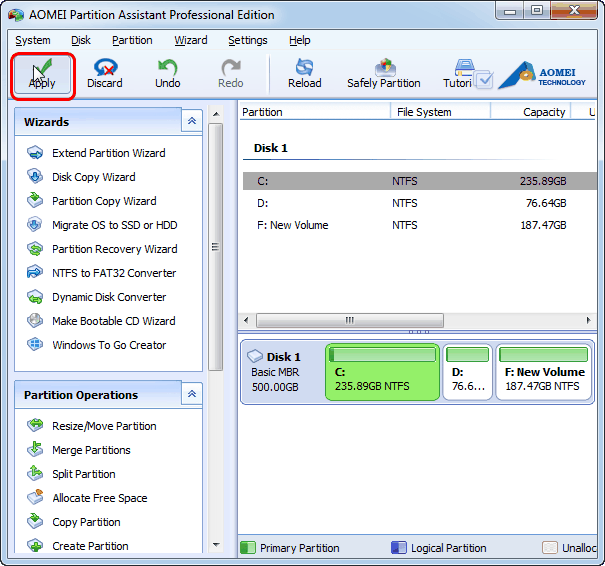The height and width of the screenshot is (566, 605).
Task: Click the Undo arrow icon
Action: (167, 67)
